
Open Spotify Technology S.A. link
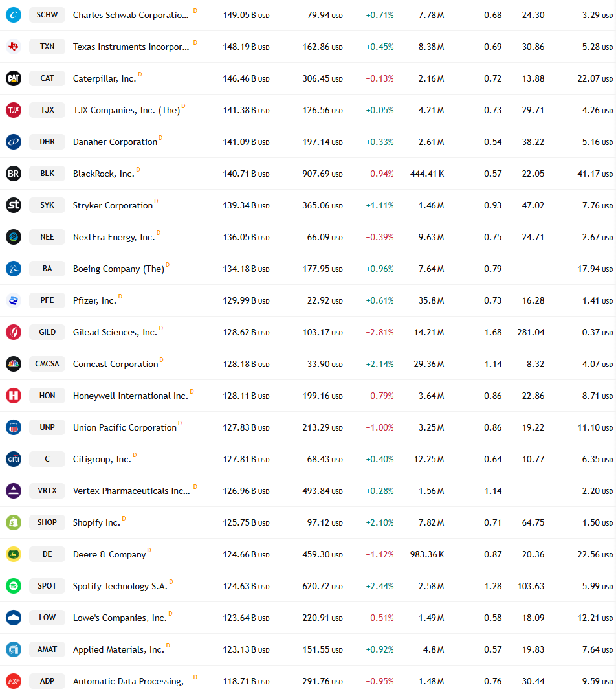120,587
